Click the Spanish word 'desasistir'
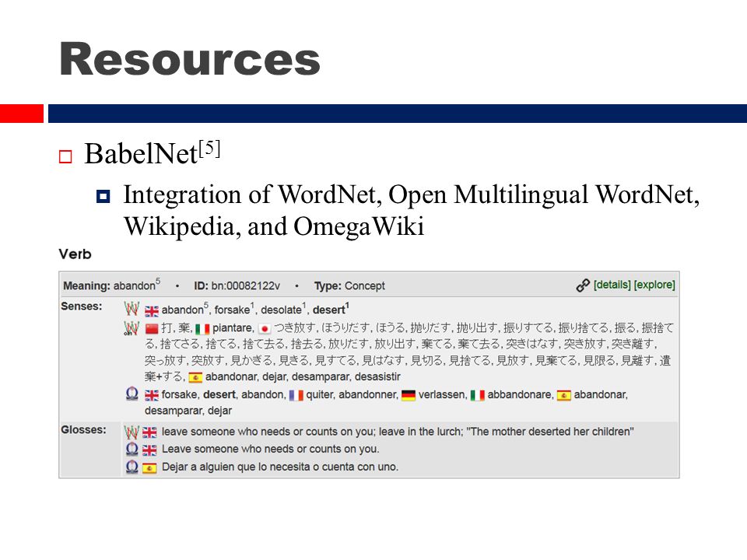747x560 pixels. 377,376
